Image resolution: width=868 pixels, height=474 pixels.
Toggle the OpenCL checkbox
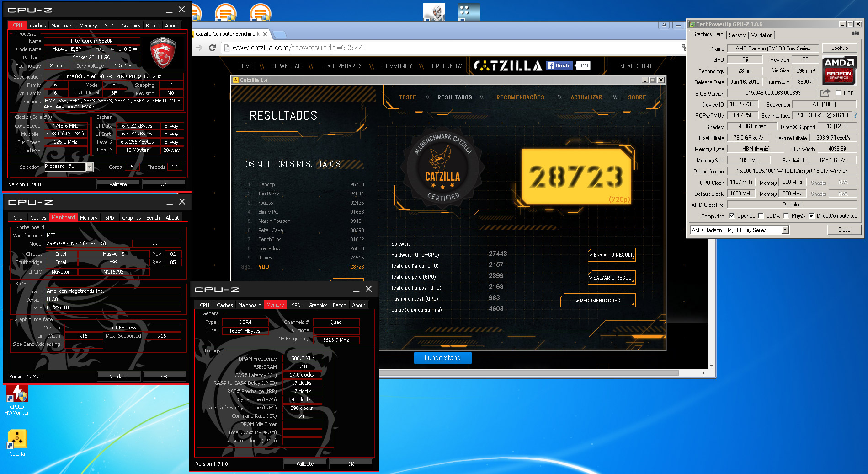tap(732, 216)
